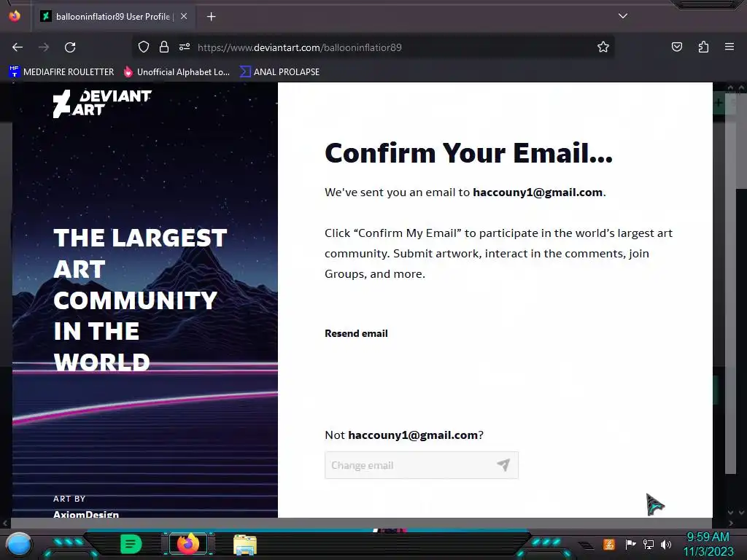
Task: Open MEDIAFIRE ROULETTER bookmark
Action: [x=61, y=72]
